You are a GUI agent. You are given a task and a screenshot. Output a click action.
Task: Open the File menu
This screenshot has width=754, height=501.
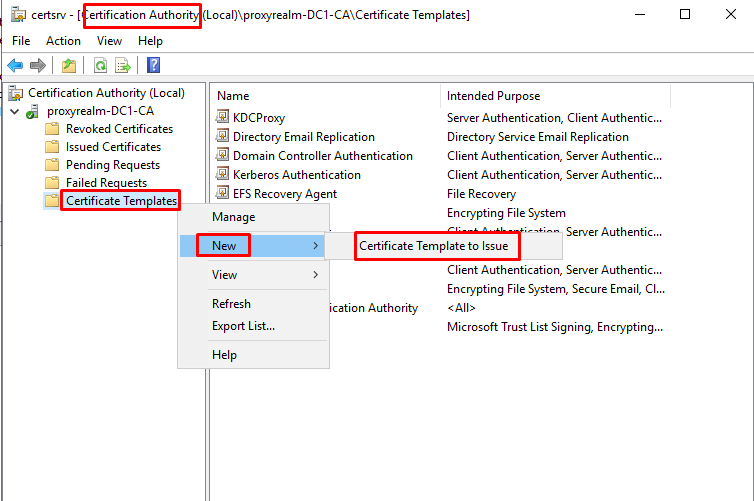(21, 41)
